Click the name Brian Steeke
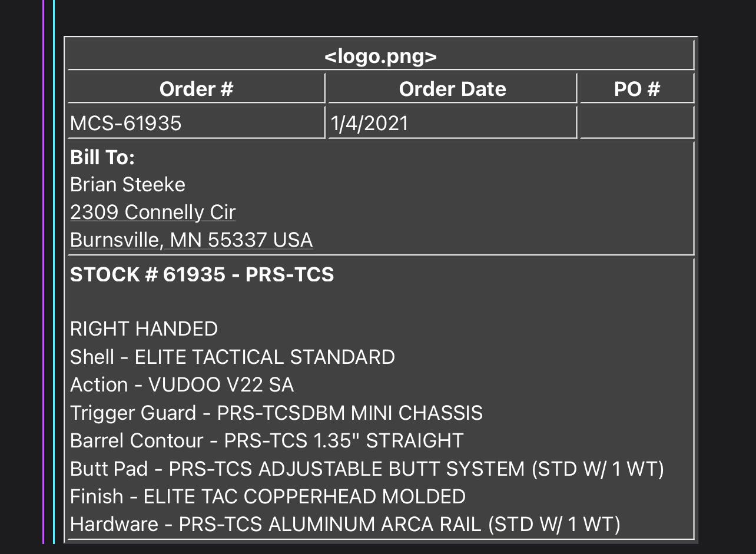Viewport: 756px width, 554px height. coord(128,185)
